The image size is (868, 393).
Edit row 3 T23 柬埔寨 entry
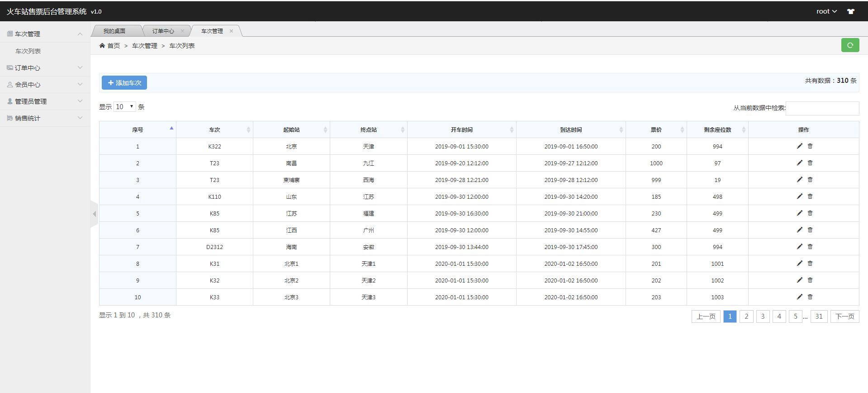click(799, 179)
